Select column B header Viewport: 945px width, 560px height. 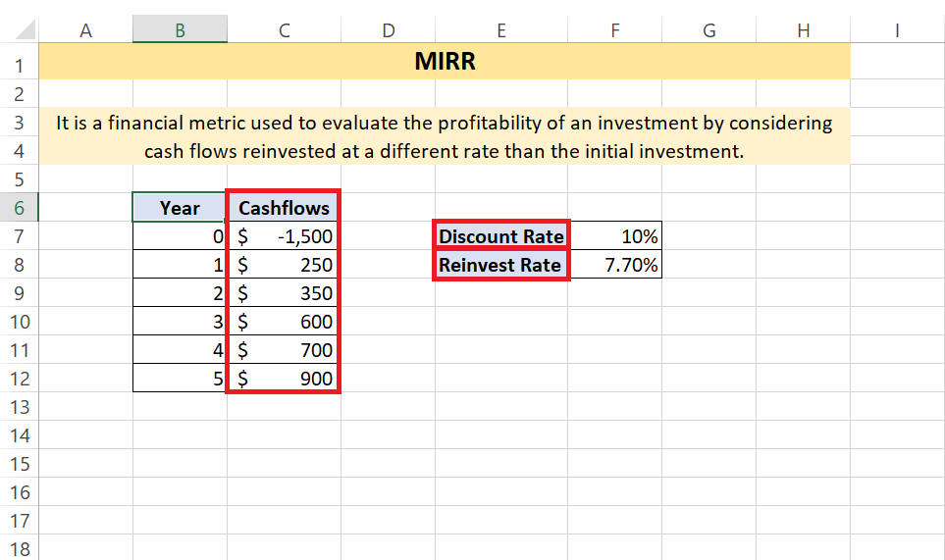(x=181, y=29)
